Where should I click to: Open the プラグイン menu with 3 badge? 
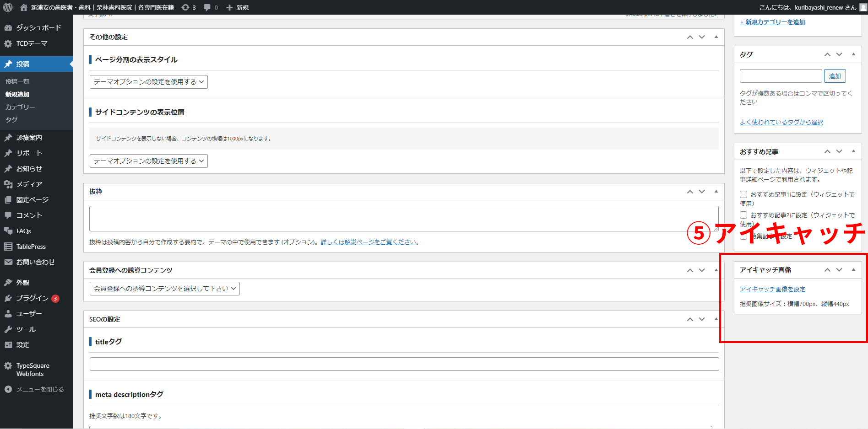click(32, 298)
